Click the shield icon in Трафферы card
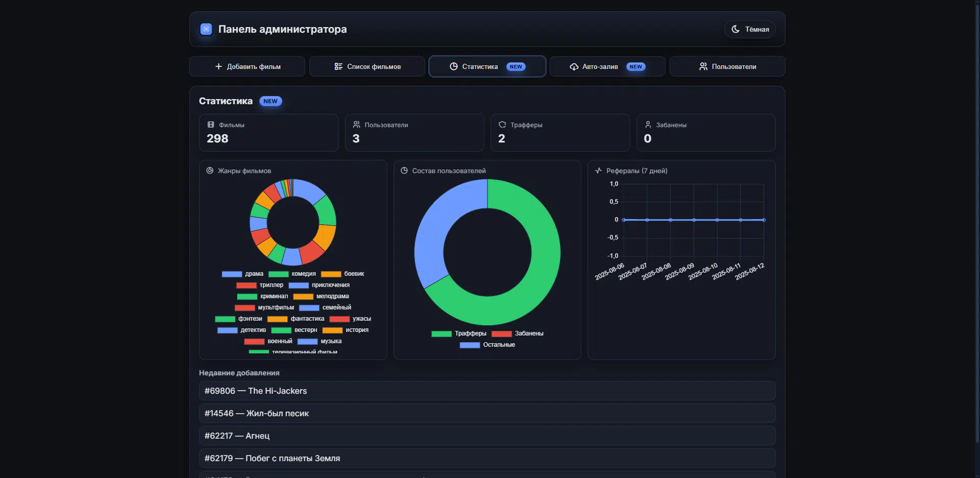This screenshot has width=980, height=478. pos(502,125)
